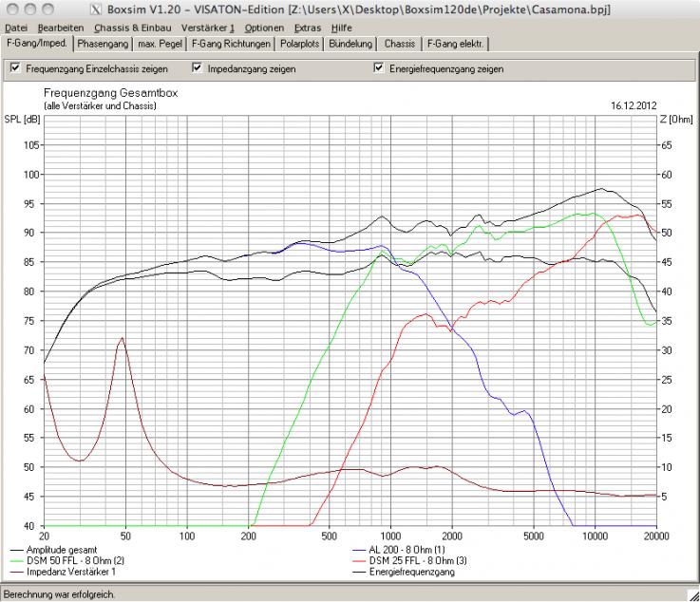
Task: Open the F-Gang Richtungen tab
Action: [231, 44]
